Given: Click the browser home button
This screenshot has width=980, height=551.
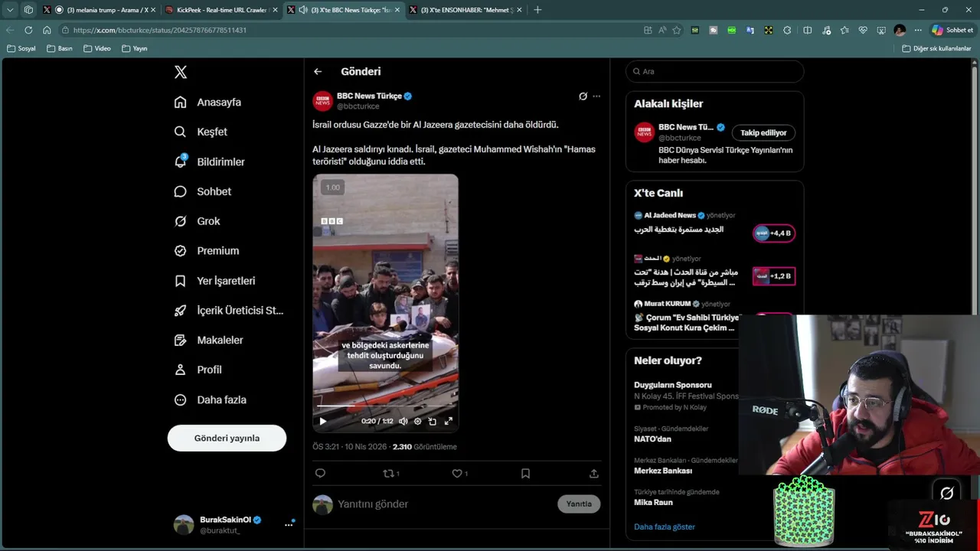Looking at the screenshot, I should coord(47,30).
